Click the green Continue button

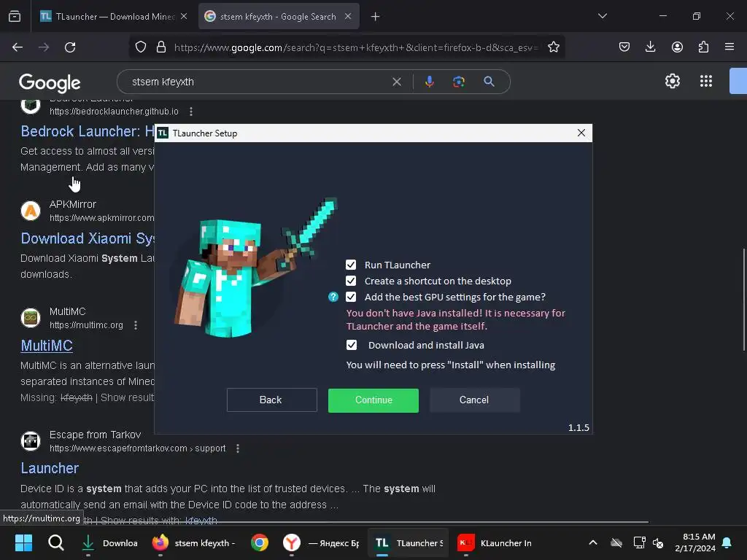pos(373,400)
